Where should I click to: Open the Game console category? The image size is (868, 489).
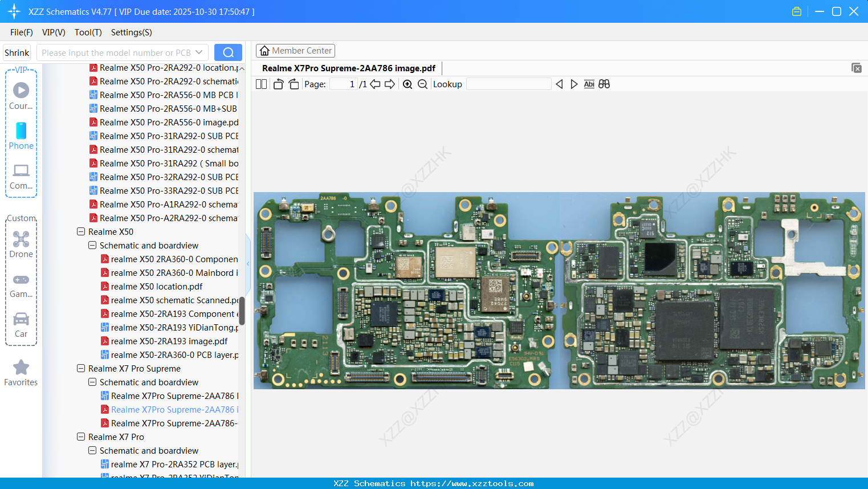coord(21,285)
